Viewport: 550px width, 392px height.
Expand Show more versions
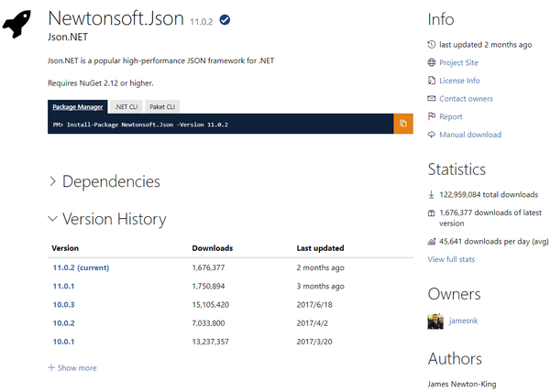coord(72,367)
